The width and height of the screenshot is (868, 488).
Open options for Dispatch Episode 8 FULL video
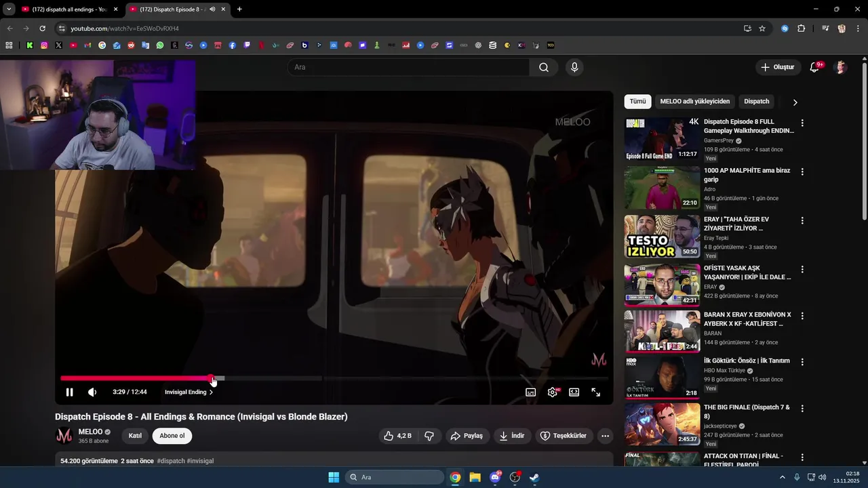point(802,123)
